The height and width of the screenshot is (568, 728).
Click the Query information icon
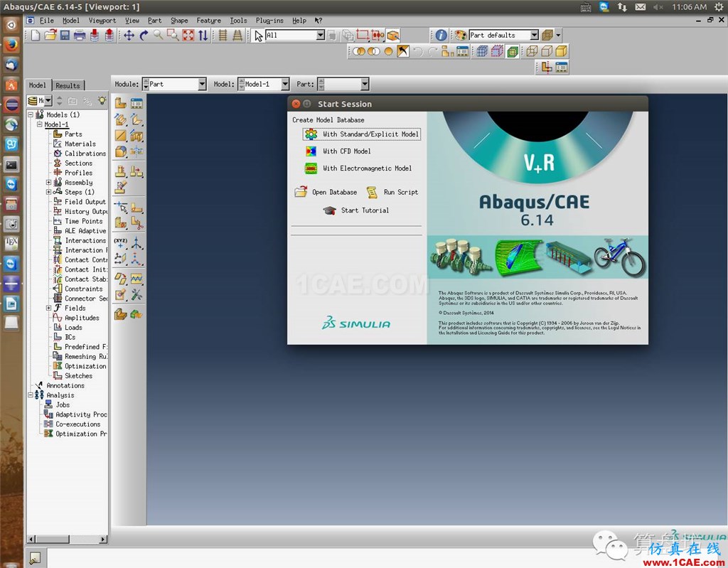point(441,36)
